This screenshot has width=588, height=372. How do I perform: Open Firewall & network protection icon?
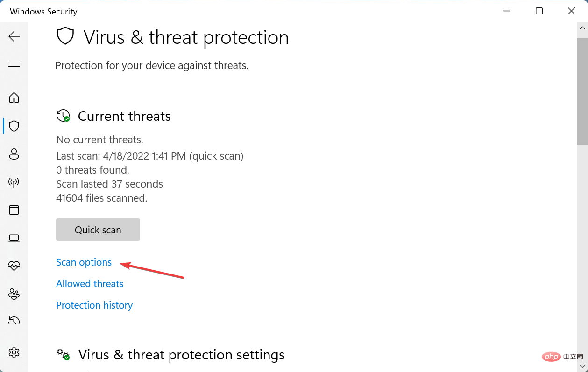pyautogui.click(x=14, y=182)
